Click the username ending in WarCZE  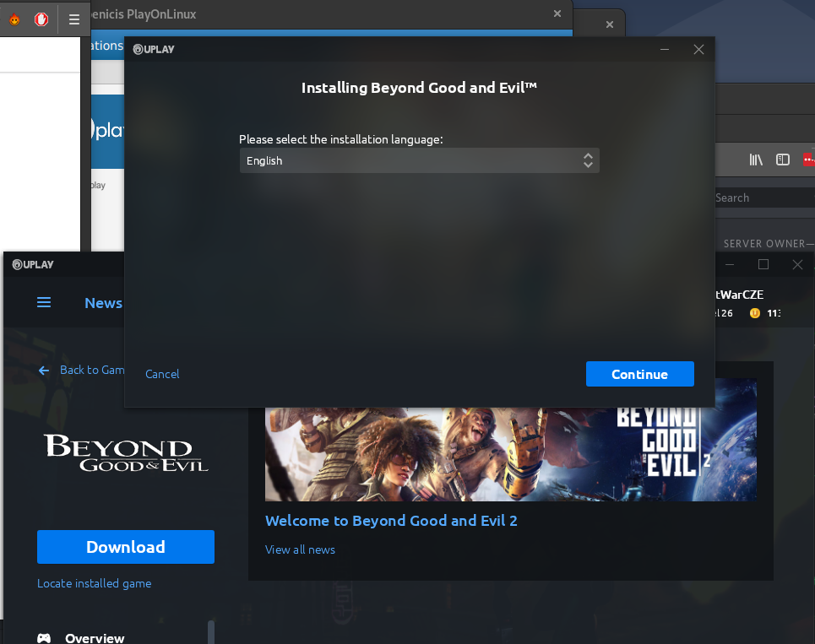tap(740, 295)
